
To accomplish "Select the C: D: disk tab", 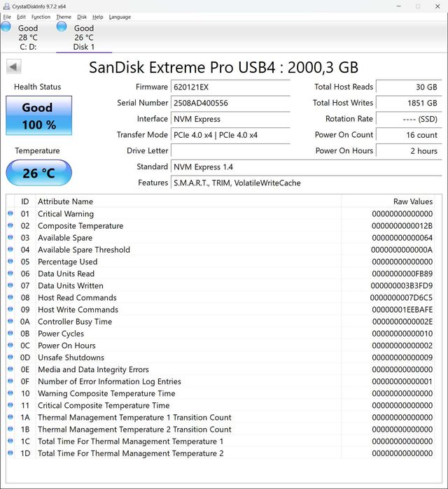I will click(28, 37).
